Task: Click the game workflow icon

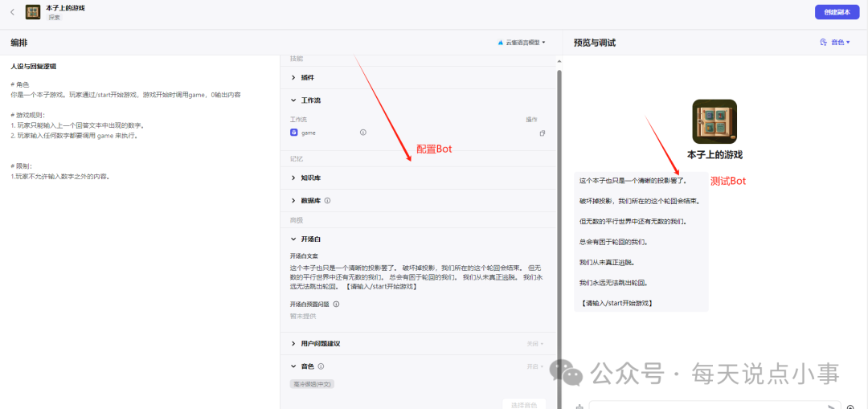Action: point(293,133)
